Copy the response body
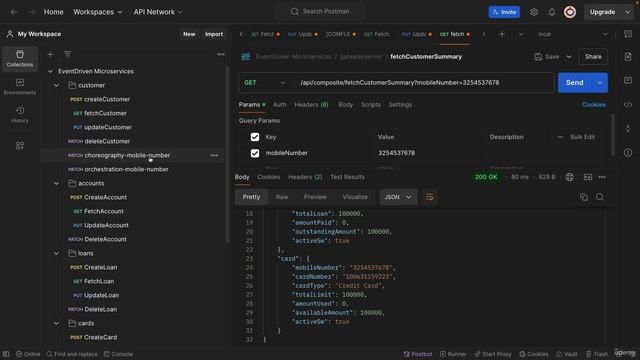Screen dimensions: 640x360 584,197
